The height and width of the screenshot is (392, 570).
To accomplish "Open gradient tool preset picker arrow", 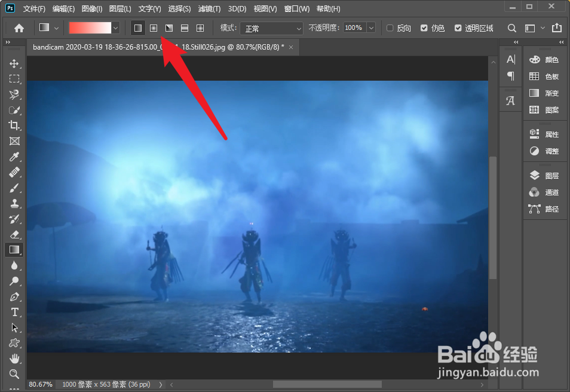I will pyautogui.click(x=56, y=28).
